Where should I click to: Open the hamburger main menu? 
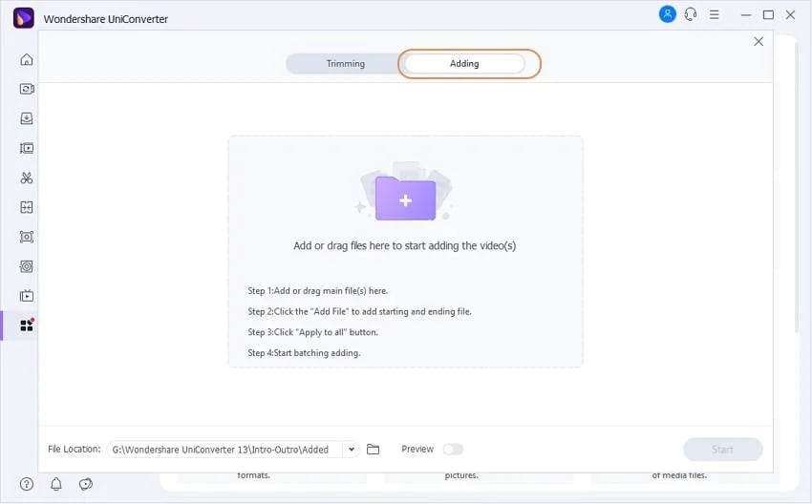(x=715, y=14)
